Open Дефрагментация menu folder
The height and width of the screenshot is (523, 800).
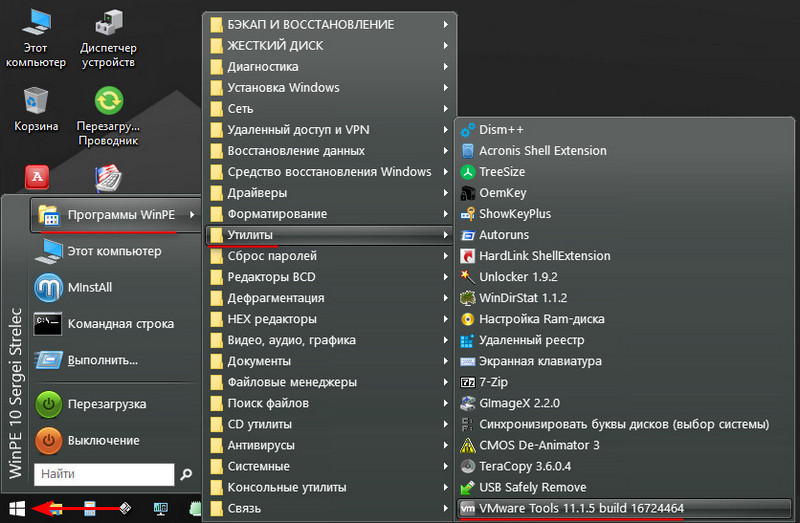pos(330,297)
